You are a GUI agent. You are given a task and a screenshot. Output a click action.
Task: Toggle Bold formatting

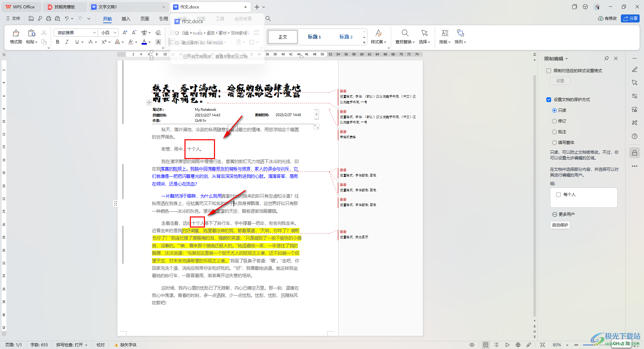click(x=58, y=42)
